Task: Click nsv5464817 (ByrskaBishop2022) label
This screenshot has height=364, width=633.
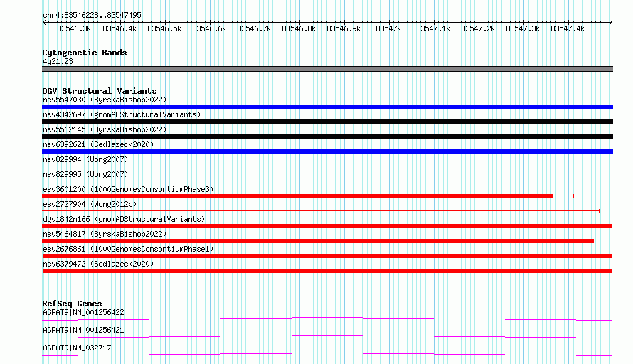Action: [105, 234]
